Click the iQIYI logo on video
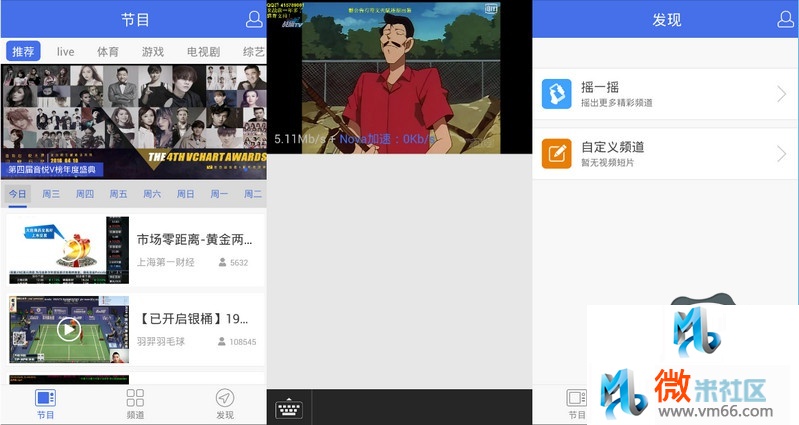The image size is (799, 425). pos(491,8)
